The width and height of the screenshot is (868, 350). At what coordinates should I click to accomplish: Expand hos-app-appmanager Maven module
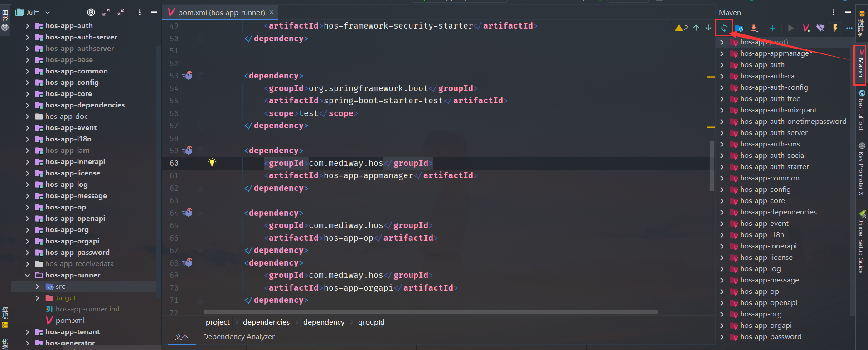tap(722, 53)
